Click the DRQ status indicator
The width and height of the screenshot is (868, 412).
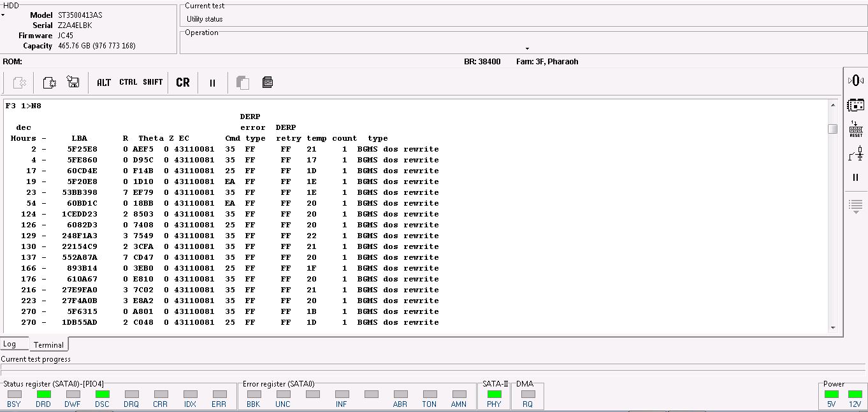click(x=131, y=394)
